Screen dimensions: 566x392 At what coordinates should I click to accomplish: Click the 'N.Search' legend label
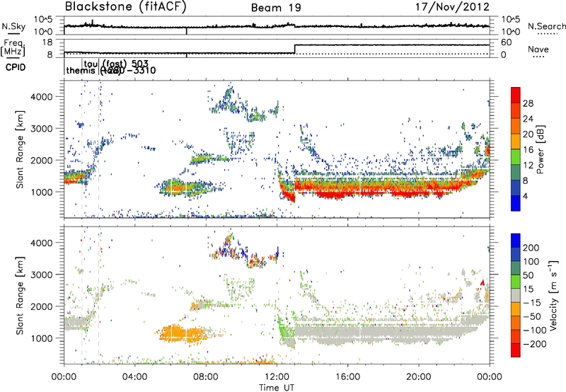[546, 26]
